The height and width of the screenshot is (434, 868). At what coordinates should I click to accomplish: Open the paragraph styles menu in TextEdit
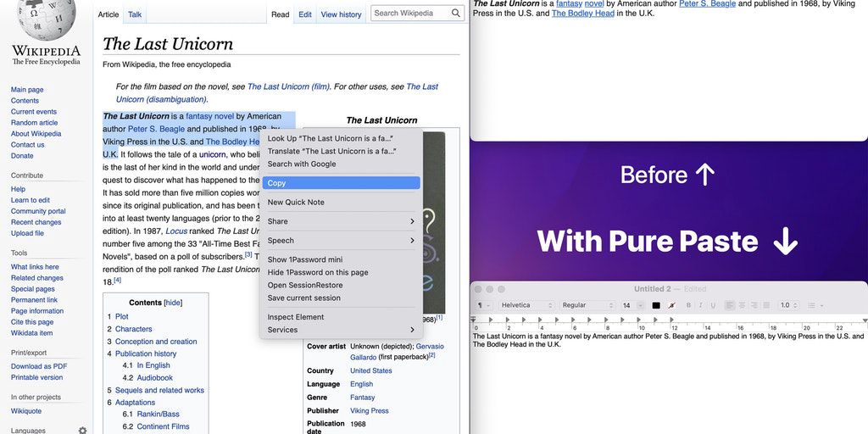(x=482, y=305)
